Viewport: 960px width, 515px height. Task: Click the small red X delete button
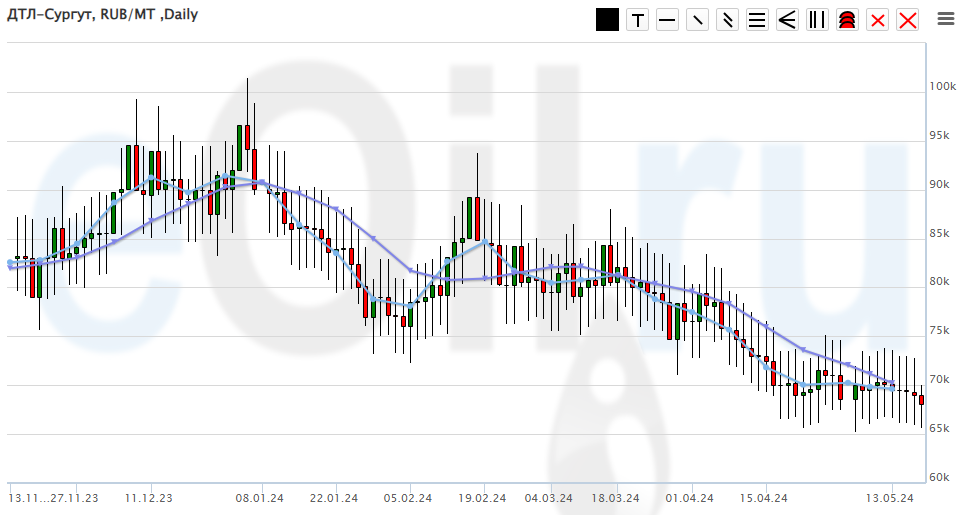[877, 19]
